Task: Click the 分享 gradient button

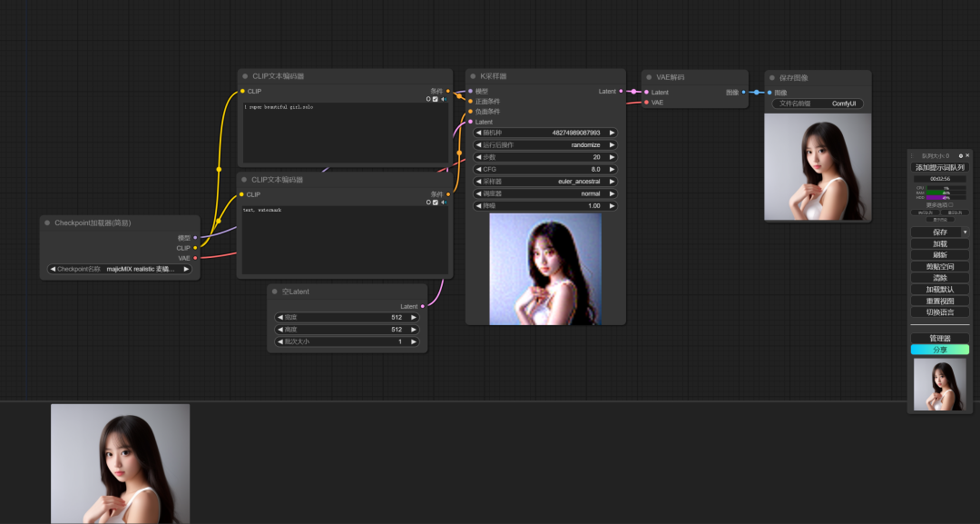Action: click(x=940, y=350)
